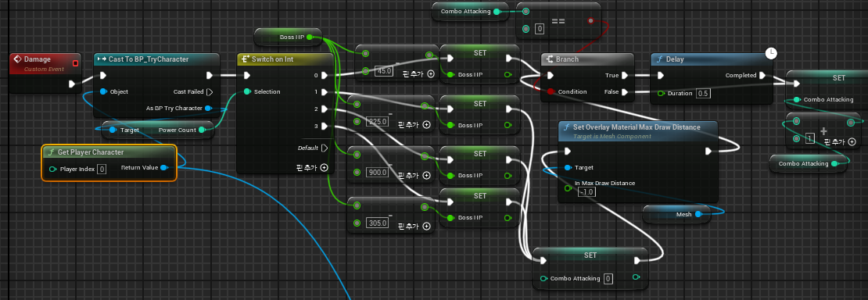Select the Get Player Character function icon
Image resolution: width=868 pixels, height=300 pixels.
tap(52, 152)
